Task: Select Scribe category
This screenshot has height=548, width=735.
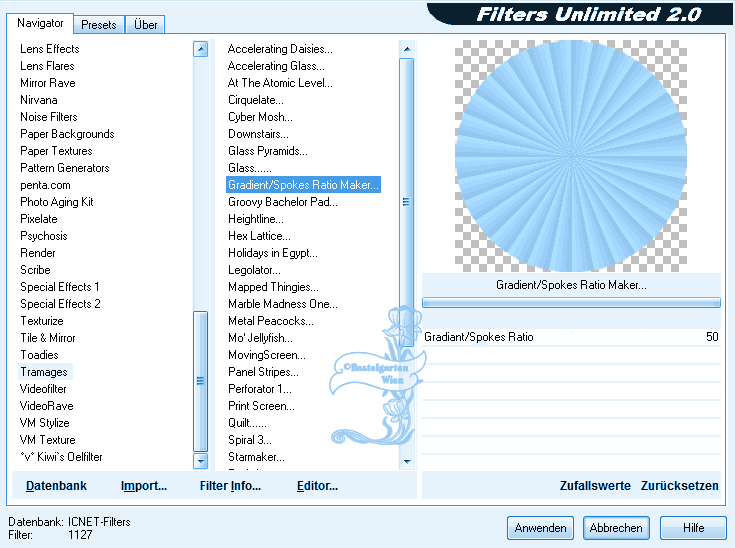Action: pos(35,270)
